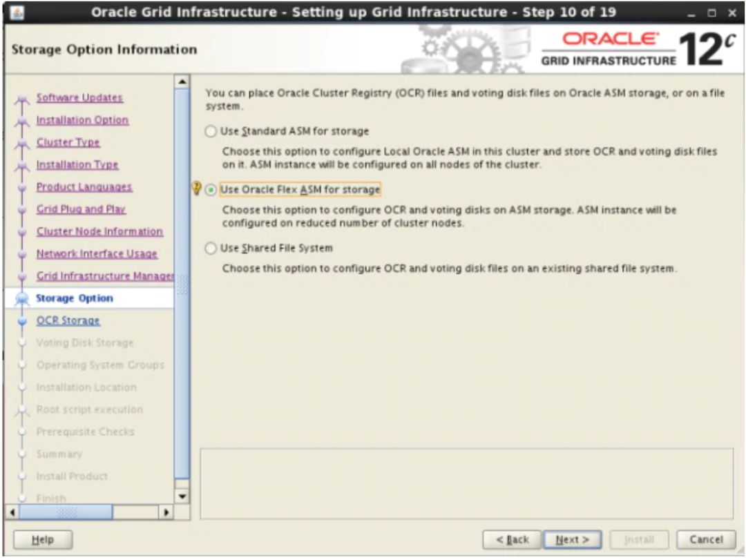The image size is (746, 560).
Task: Open the OCR Storage step
Action: tap(68, 320)
